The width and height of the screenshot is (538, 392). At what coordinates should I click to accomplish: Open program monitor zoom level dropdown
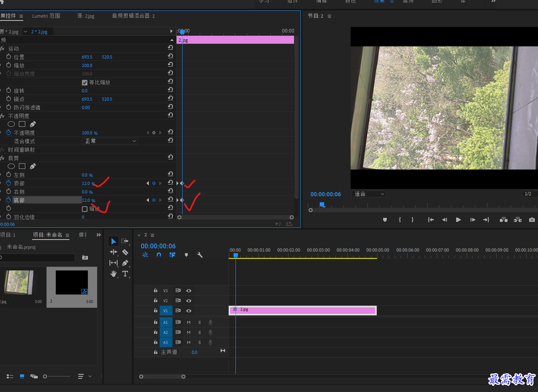(369, 194)
